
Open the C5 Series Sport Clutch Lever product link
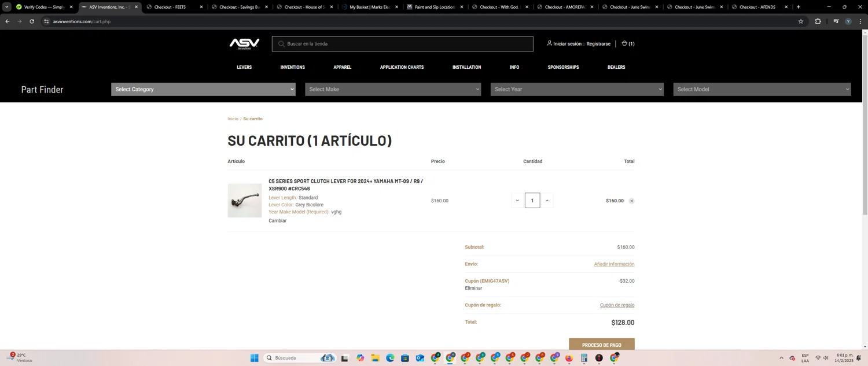click(x=345, y=185)
